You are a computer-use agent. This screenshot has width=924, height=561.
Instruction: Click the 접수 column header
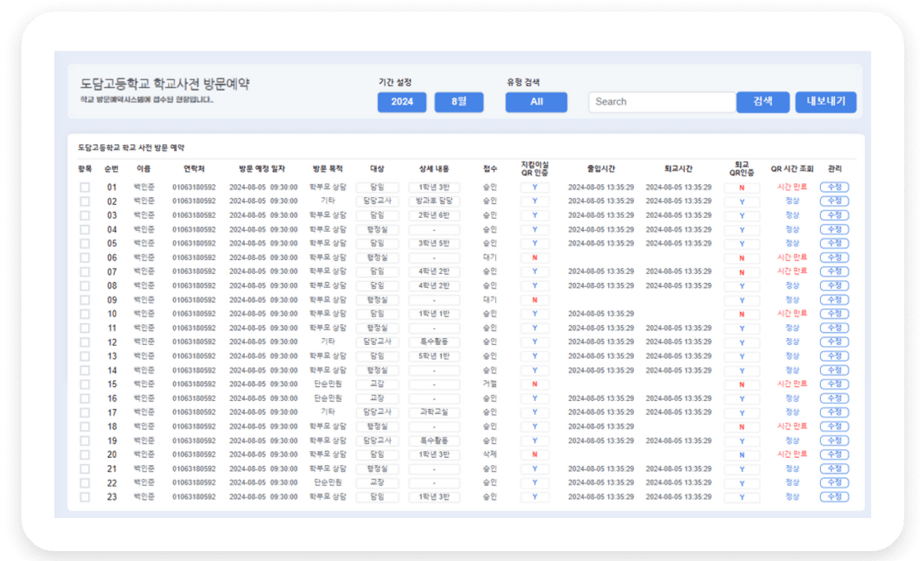(x=490, y=168)
